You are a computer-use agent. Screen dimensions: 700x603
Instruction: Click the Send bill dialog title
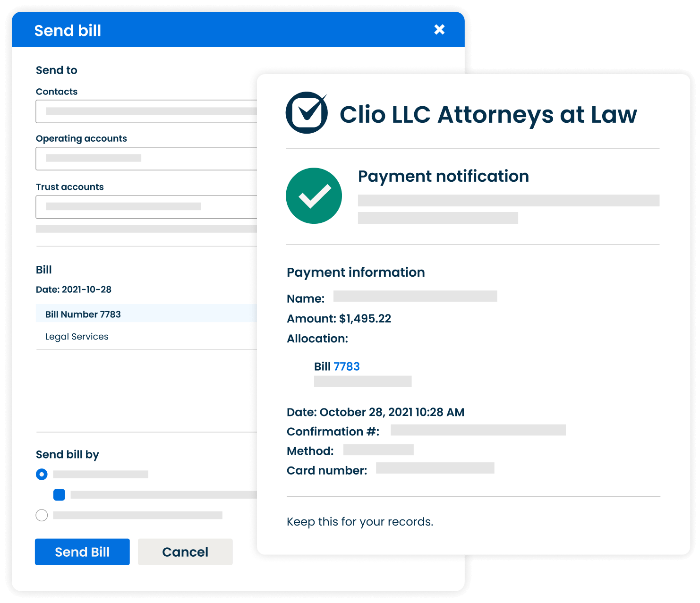click(x=68, y=31)
